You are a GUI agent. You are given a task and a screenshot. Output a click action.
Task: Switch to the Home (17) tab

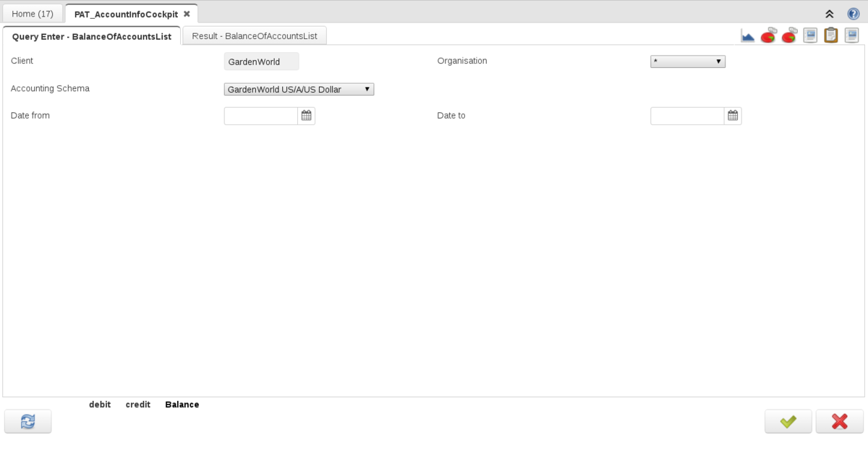(33, 14)
